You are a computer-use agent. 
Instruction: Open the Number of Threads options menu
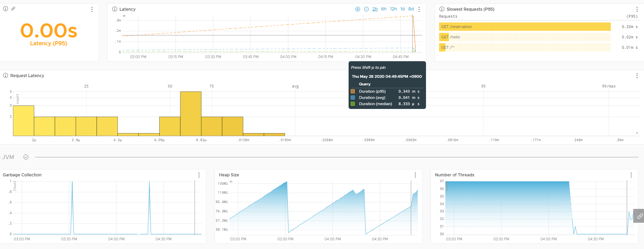[x=631, y=175]
